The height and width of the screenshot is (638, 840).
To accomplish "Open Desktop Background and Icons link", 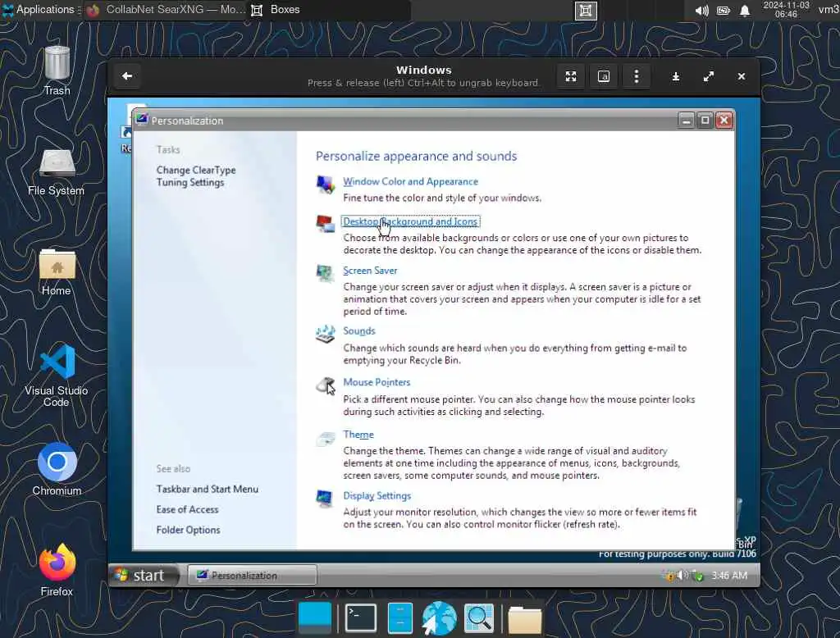I will click(410, 221).
